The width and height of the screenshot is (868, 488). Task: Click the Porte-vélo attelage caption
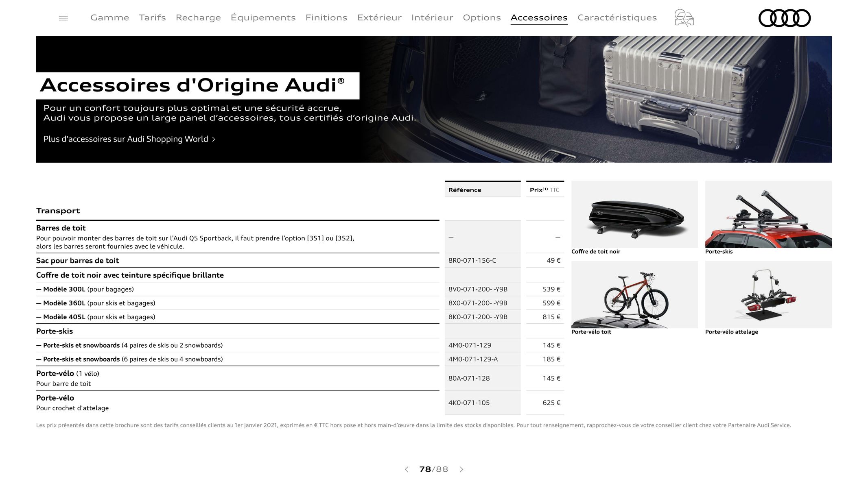(731, 332)
